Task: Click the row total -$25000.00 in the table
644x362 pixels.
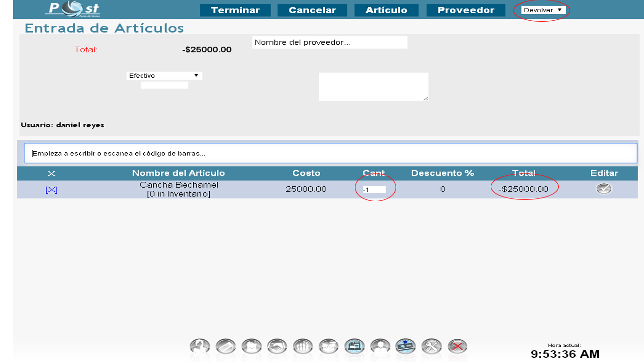Action: [x=523, y=189]
